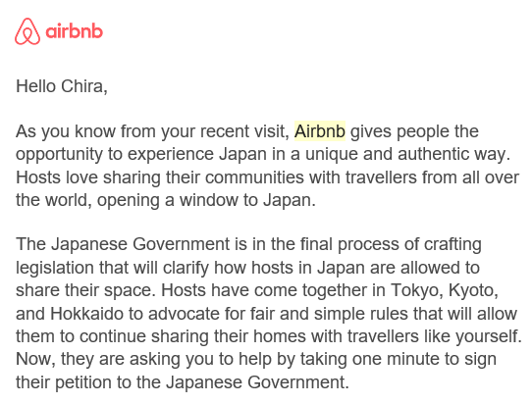This screenshot has height=404, width=532.
Task: Click the word clarify
Action: point(186,268)
